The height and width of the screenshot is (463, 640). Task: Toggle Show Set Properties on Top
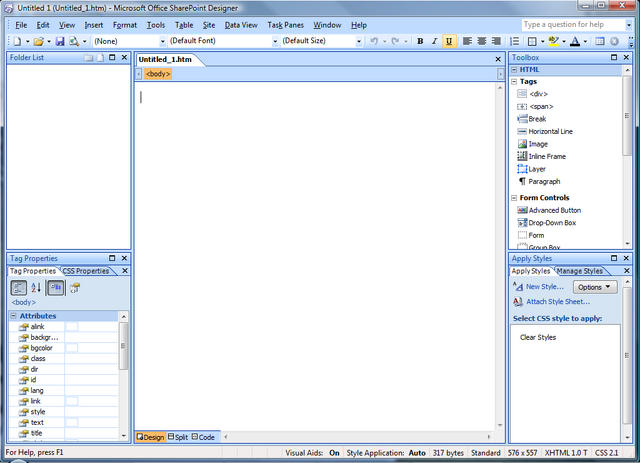click(56, 288)
